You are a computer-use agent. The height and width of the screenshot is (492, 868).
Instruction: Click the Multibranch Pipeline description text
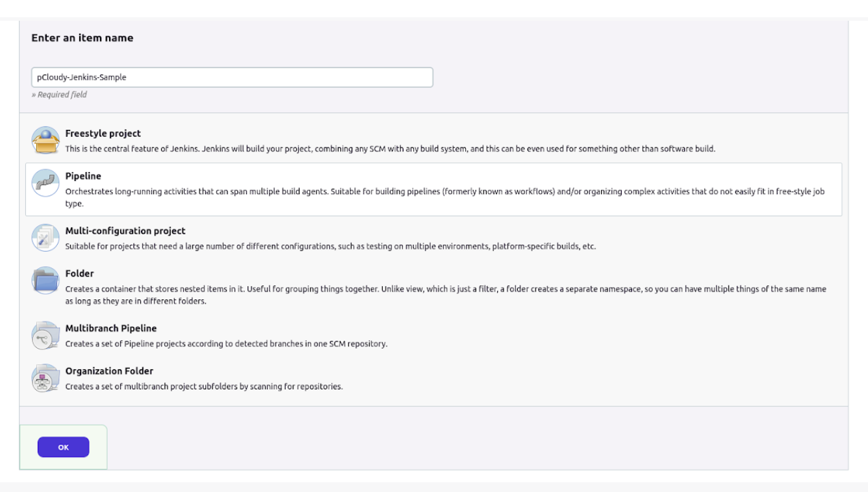coord(226,344)
